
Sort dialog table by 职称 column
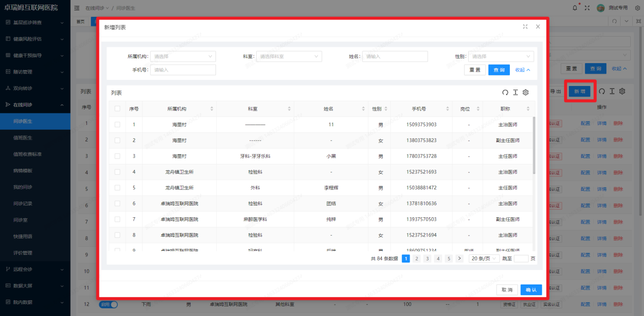[528, 109]
